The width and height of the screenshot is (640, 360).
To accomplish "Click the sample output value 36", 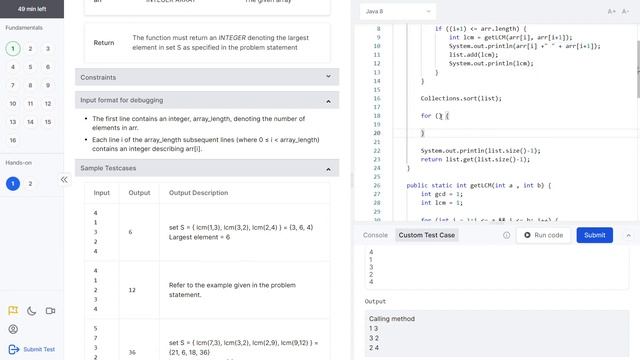I will click(x=132, y=352).
